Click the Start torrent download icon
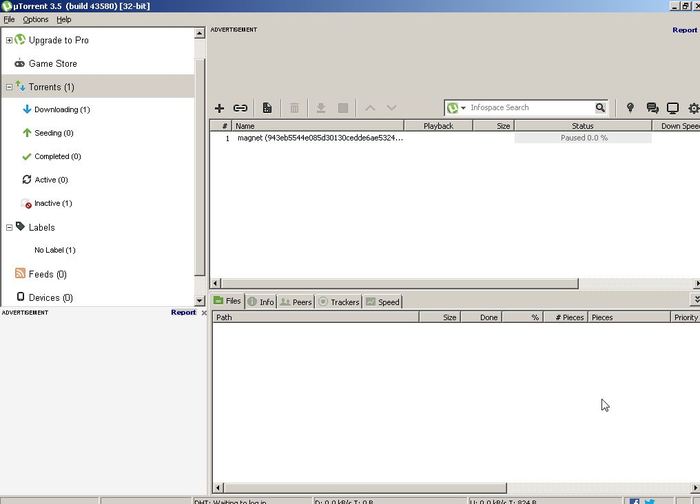 pos(321,108)
